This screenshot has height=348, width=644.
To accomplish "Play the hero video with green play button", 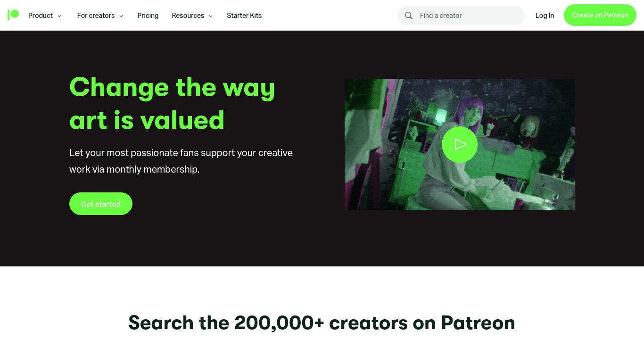I will [x=460, y=144].
